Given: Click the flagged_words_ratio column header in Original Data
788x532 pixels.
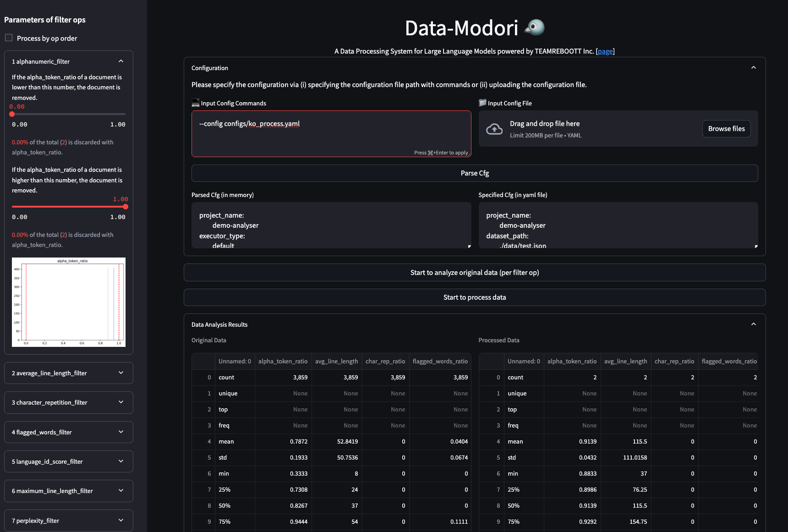Looking at the screenshot, I should pyautogui.click(x=440, y=362).
